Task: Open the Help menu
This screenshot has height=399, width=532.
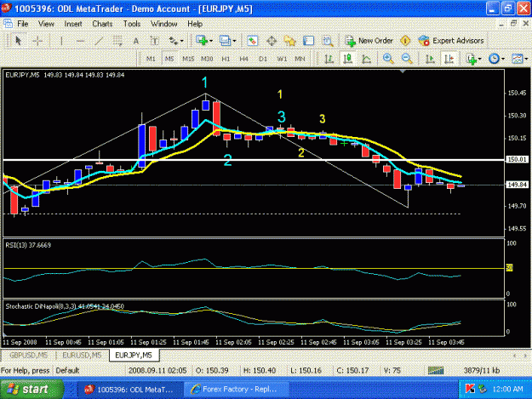Action: (x=195, y=24)
